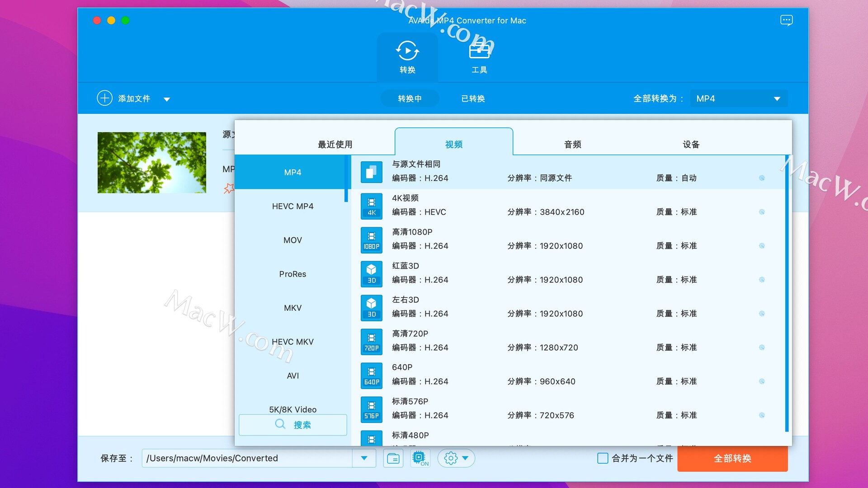Click the preset list vertical scrollbar

787,293
